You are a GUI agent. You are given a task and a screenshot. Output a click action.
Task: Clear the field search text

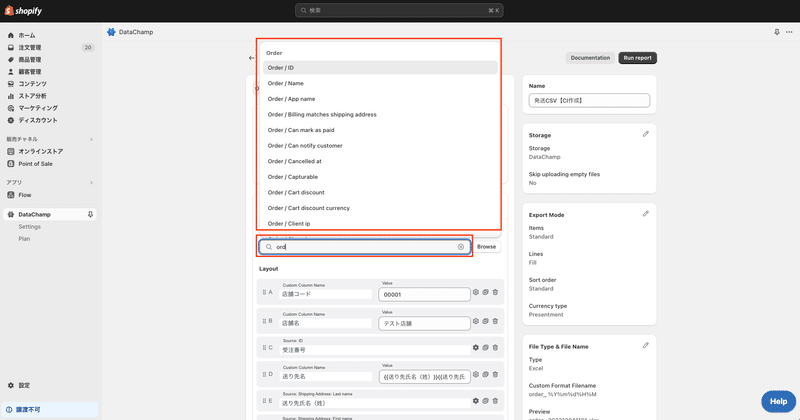[461, 246]
